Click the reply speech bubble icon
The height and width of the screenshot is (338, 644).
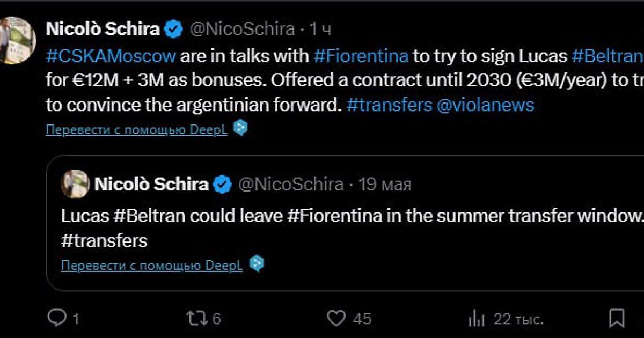[x=56, y=318]
